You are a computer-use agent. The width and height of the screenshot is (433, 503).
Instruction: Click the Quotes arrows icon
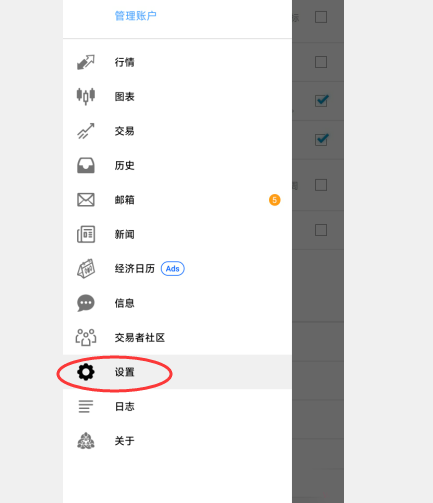pos(86,62)
